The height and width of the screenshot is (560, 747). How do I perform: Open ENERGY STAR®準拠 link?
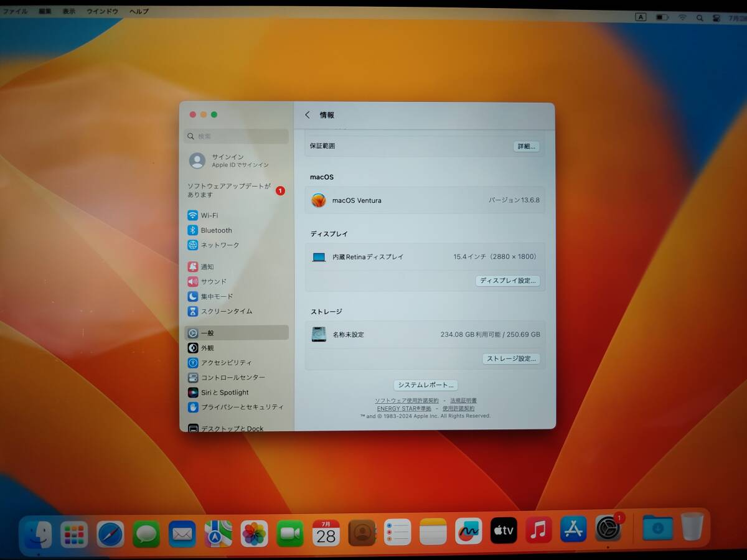point(404,409)
